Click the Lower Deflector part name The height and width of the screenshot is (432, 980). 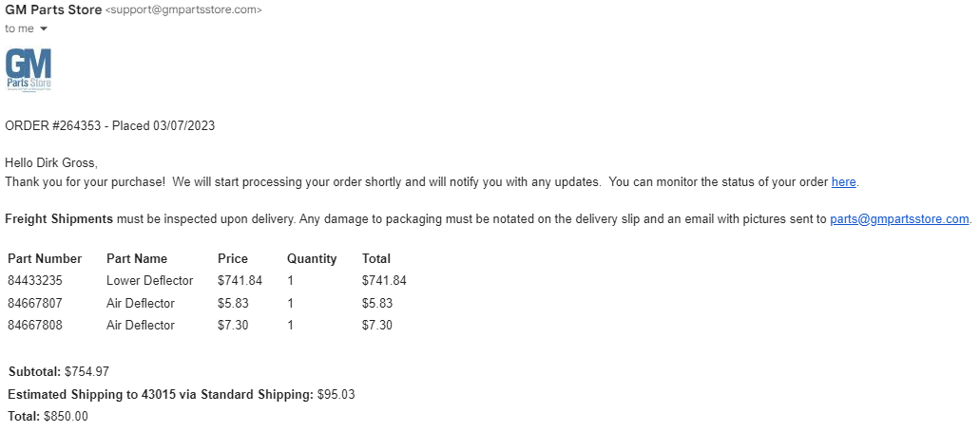click(x=149, y=280)
